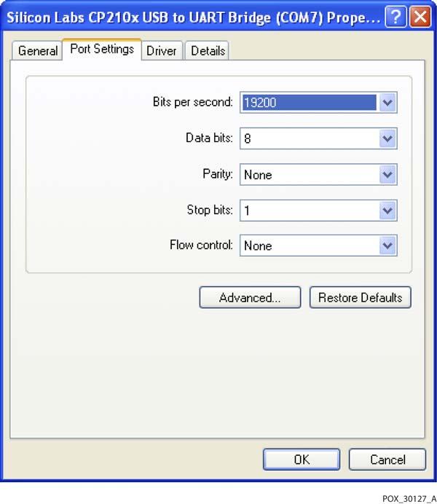Expand the Stop bits dropdown arrow

(387, 210)
